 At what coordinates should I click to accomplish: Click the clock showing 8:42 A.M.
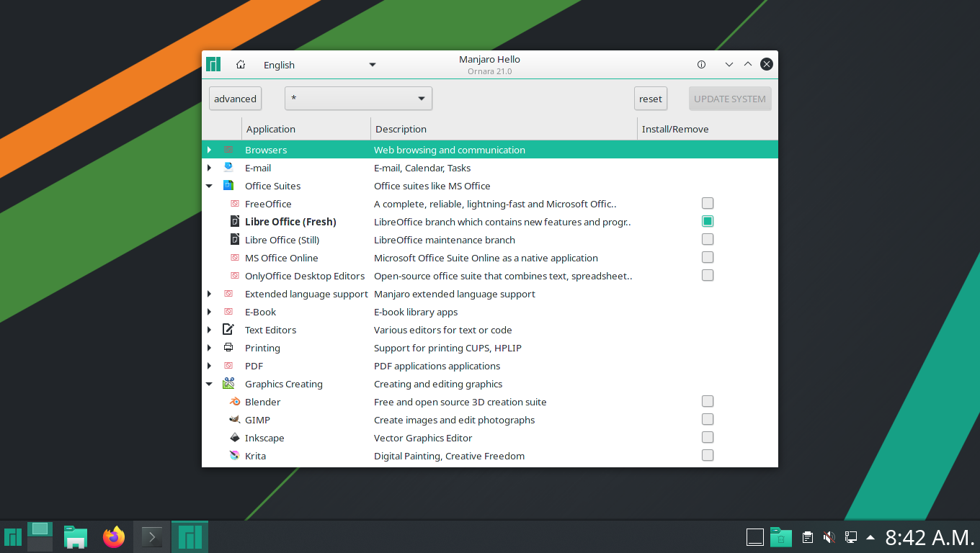[930, 537]
